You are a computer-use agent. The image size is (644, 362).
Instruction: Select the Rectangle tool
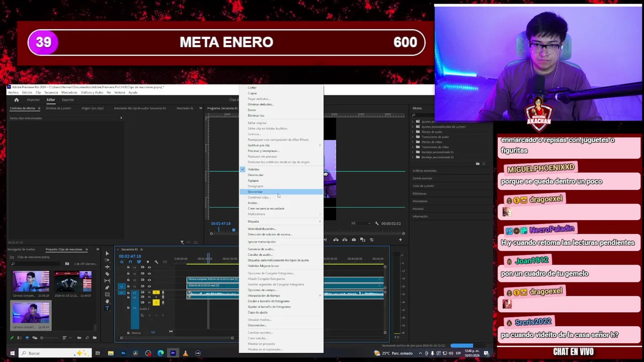[x=107, y=295]
